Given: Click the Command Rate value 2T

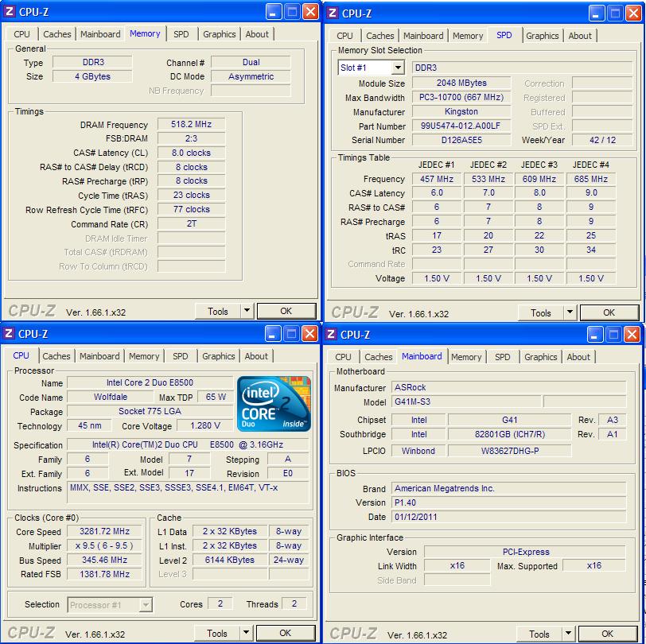Looking at the screenshot, I should (x=191, y=223).
